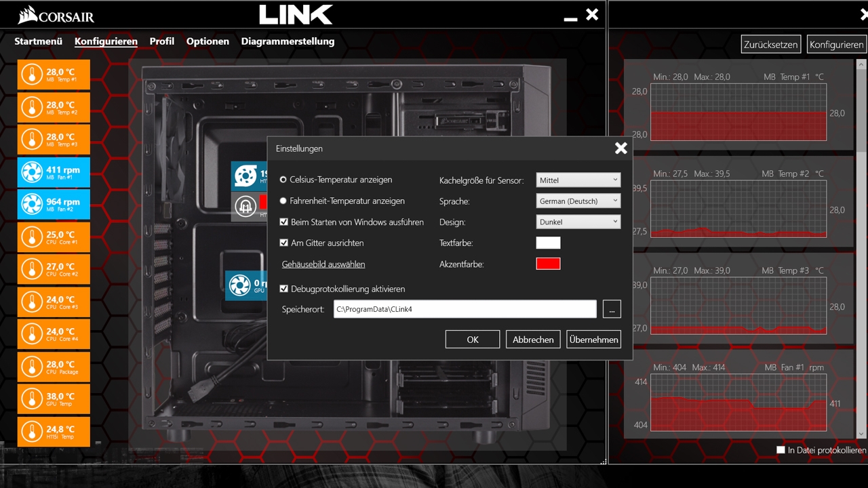Click the OK button

[x=473, y=340]
